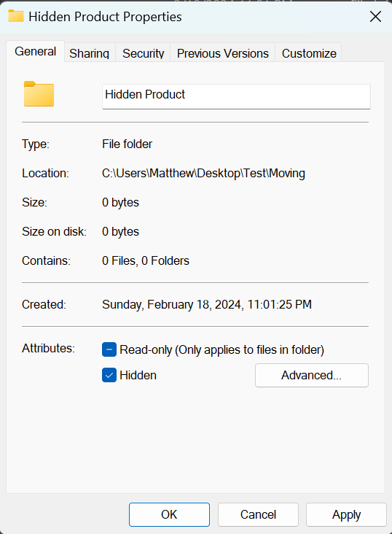The height and width of the screenshot is (534, 392).
Task: Click the Created date and time value
Action: point(207,304)
